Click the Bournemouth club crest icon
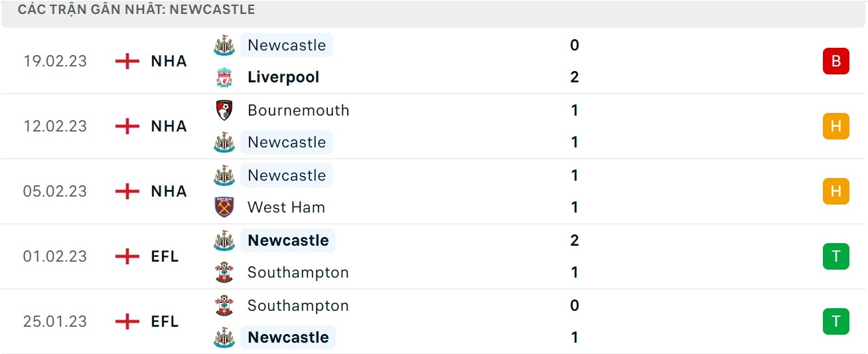868x354 pixels. (x=224, y=110)
